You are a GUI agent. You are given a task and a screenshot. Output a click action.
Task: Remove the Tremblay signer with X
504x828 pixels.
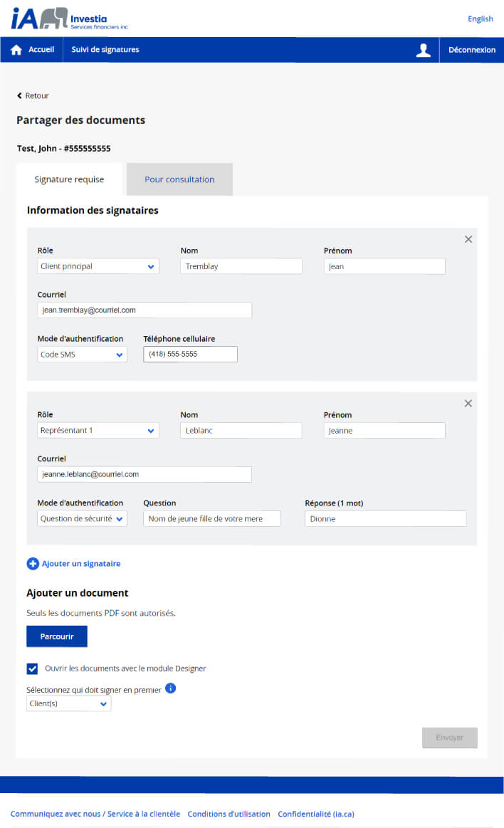(468, 239)
